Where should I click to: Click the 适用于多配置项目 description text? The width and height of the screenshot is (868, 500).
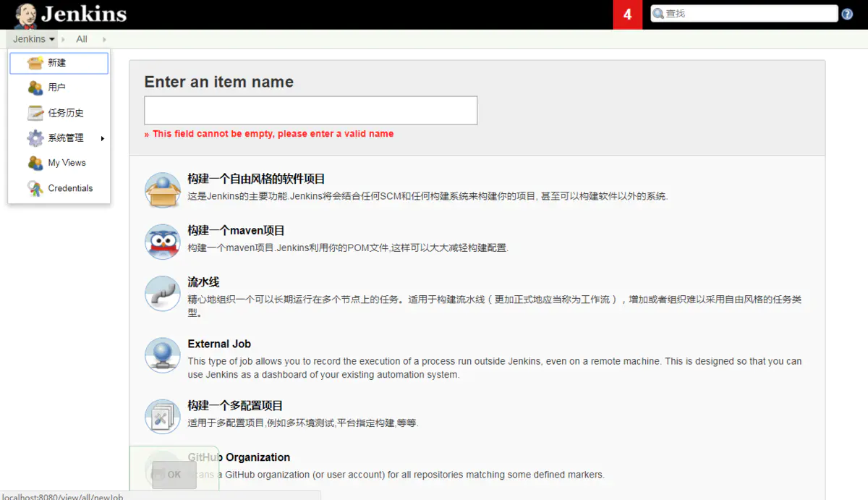[x=303, y=423]
